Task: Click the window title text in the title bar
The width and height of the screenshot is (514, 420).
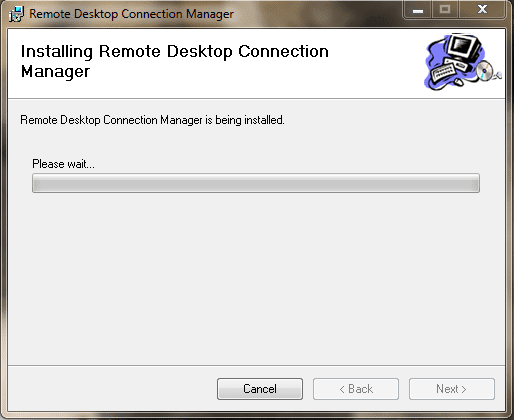Action: (x=131, y=14)
